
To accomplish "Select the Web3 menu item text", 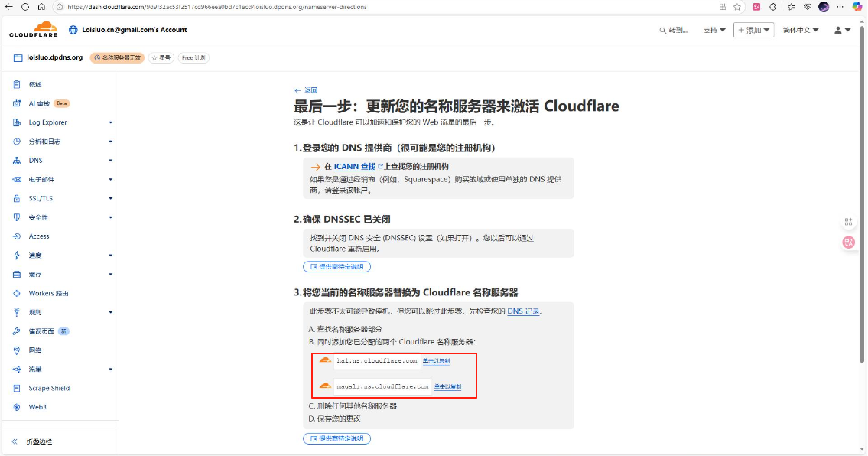I will (37, 407).
